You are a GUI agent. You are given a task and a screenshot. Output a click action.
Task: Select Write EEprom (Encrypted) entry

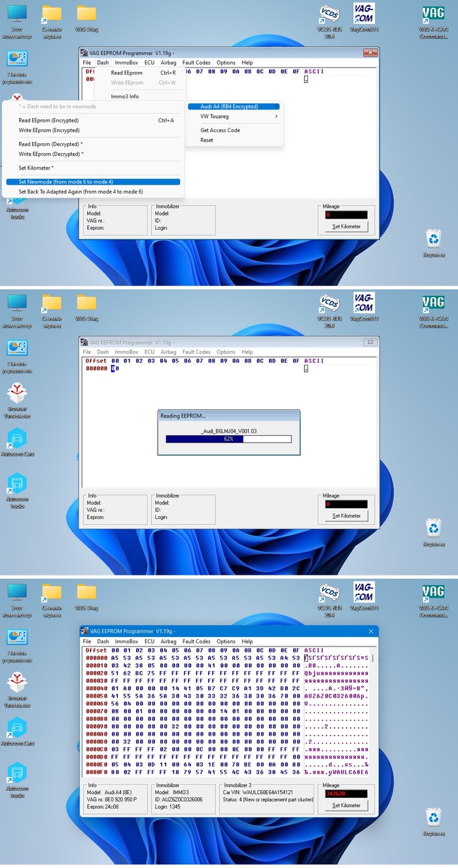(93, 130)
